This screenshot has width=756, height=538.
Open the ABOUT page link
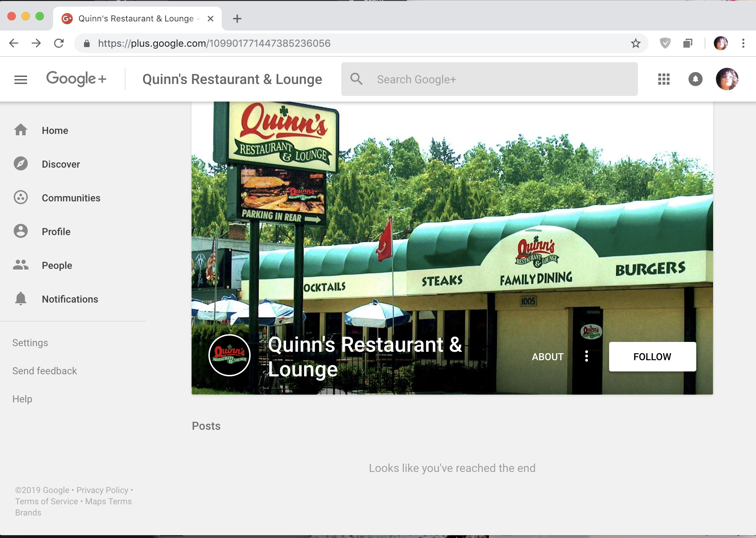[x=548, y=357]
